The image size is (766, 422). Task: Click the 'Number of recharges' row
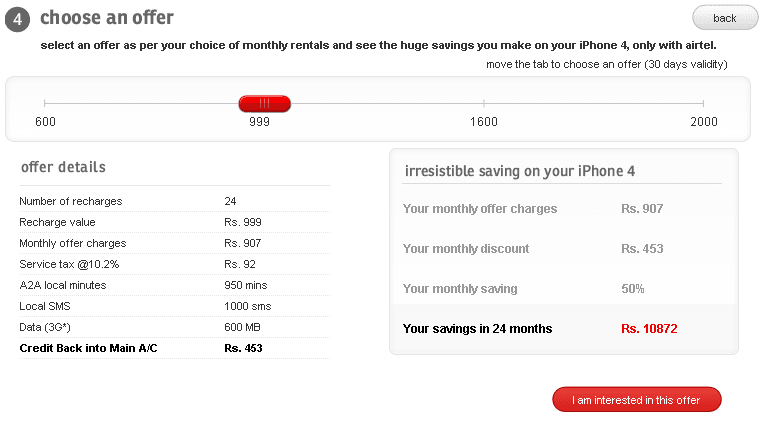[x=174, y=201]
